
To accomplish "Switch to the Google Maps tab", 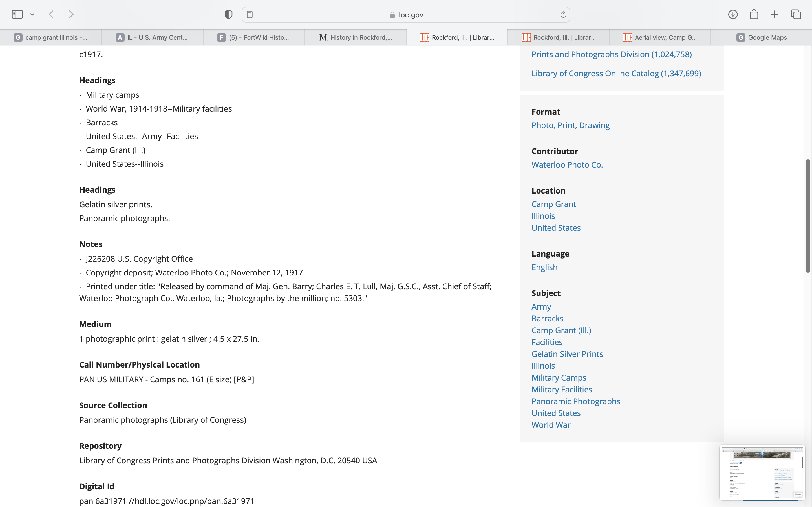I will click(761, 37).
